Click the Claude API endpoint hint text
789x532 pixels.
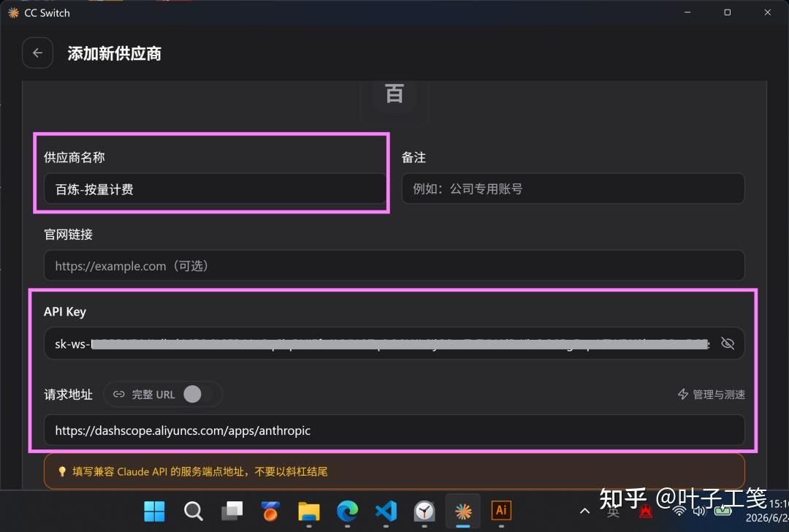[x=199, y=471]
